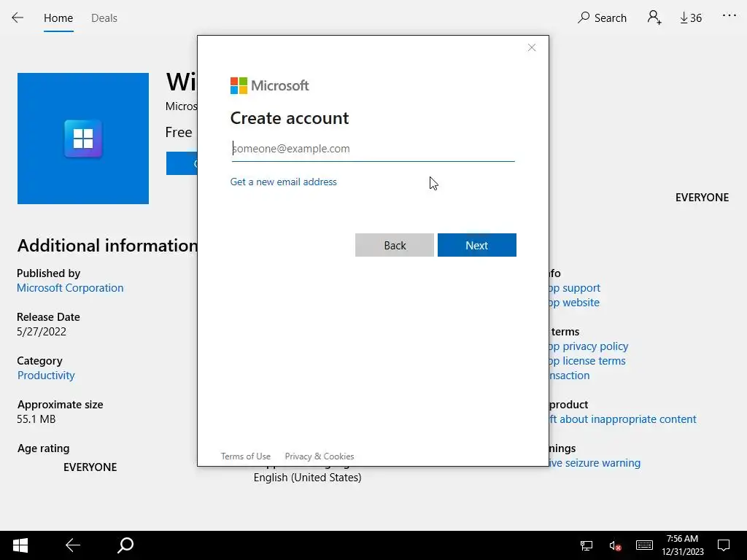
Task: Open the privacy policy link
Action: tap(589, 346)
